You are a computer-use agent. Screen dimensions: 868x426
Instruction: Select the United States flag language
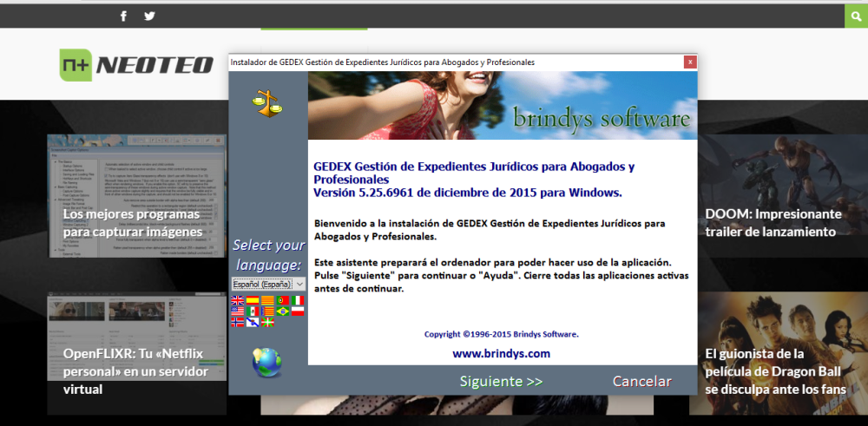238,311
